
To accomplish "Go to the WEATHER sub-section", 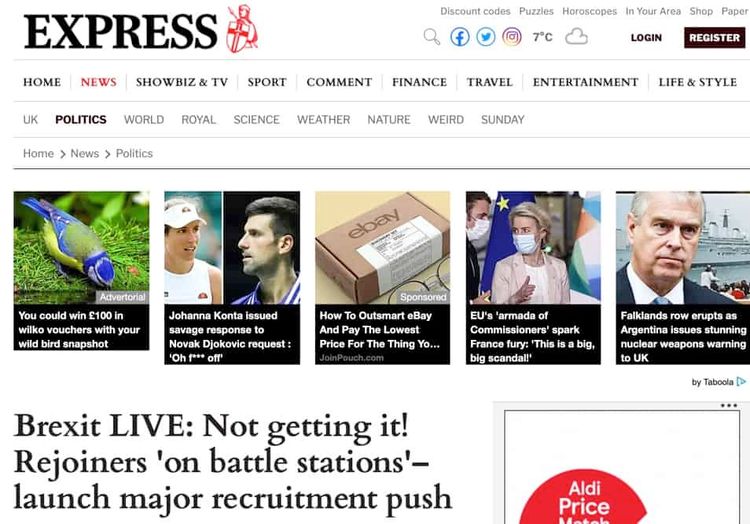I will tap(323, 120).
